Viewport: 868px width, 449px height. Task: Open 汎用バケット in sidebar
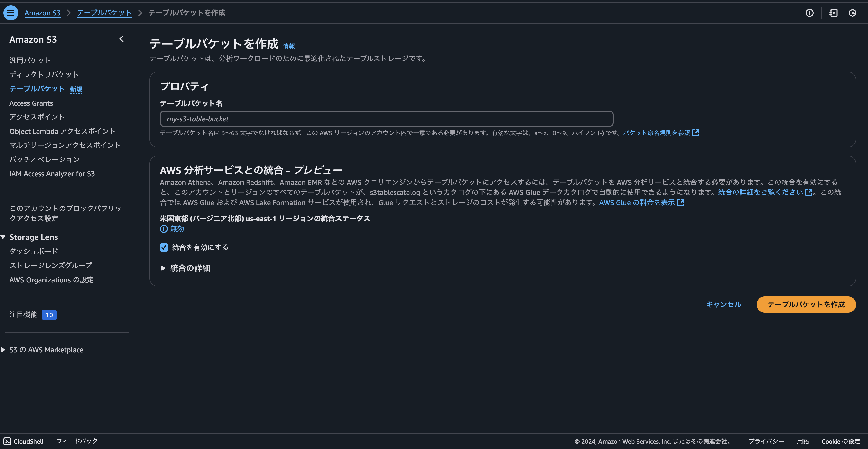(x=30, y=60)
